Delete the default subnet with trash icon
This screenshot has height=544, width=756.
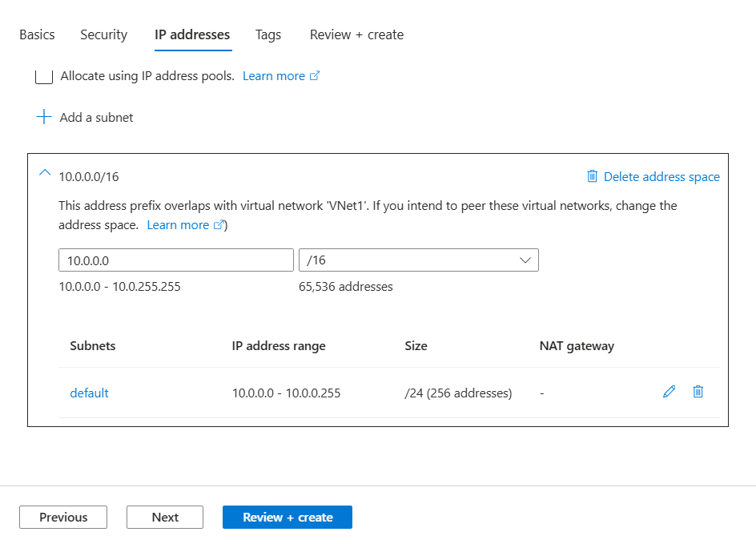click(x=698, y=392)
